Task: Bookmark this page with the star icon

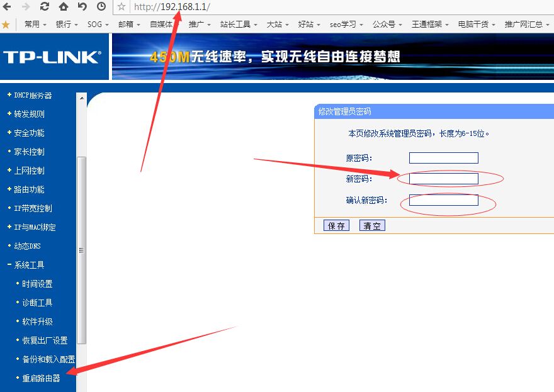Action: point(122,7)
